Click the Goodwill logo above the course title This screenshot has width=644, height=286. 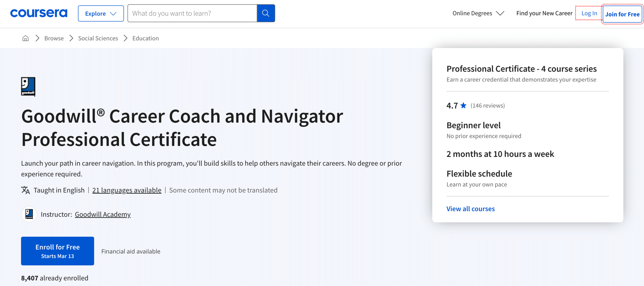tap(28, 87)
